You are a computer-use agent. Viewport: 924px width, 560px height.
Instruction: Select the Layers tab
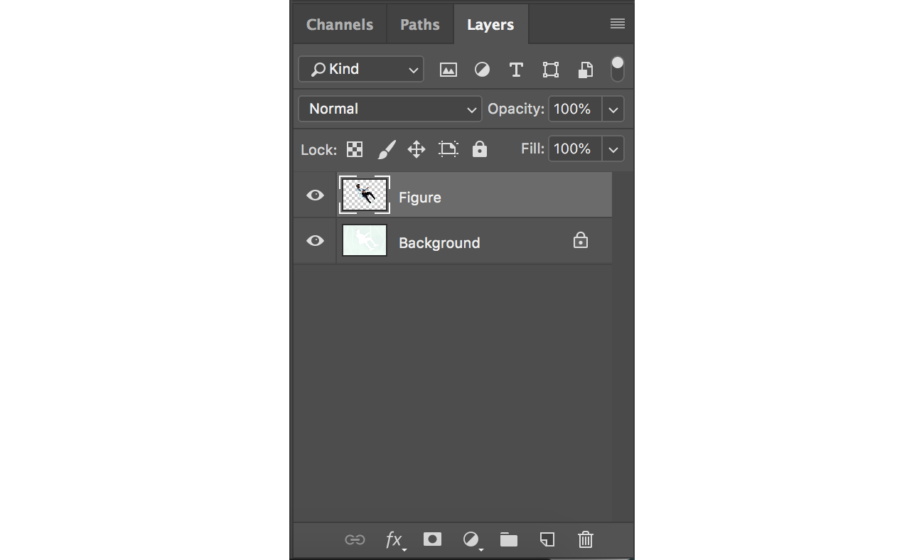(x=490, y=25)
